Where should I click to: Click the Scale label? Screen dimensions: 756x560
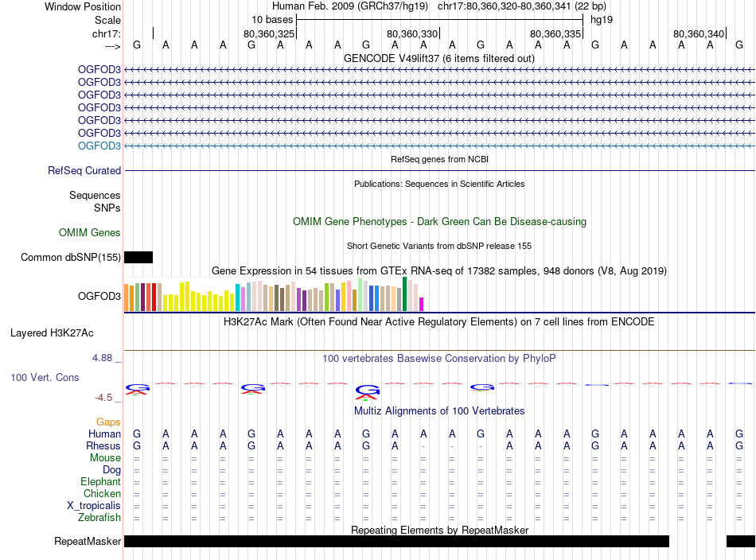107,20
